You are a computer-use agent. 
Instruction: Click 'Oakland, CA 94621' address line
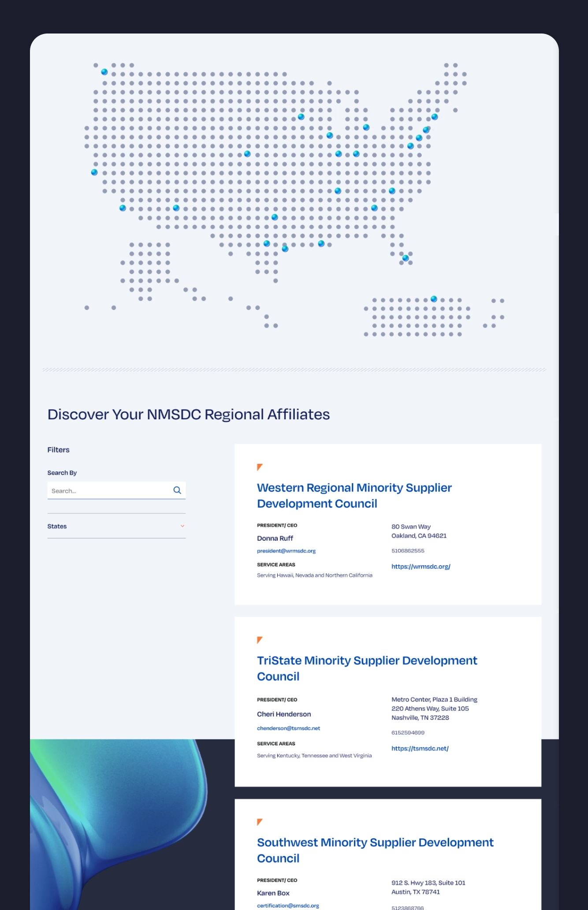pos(419,536)
